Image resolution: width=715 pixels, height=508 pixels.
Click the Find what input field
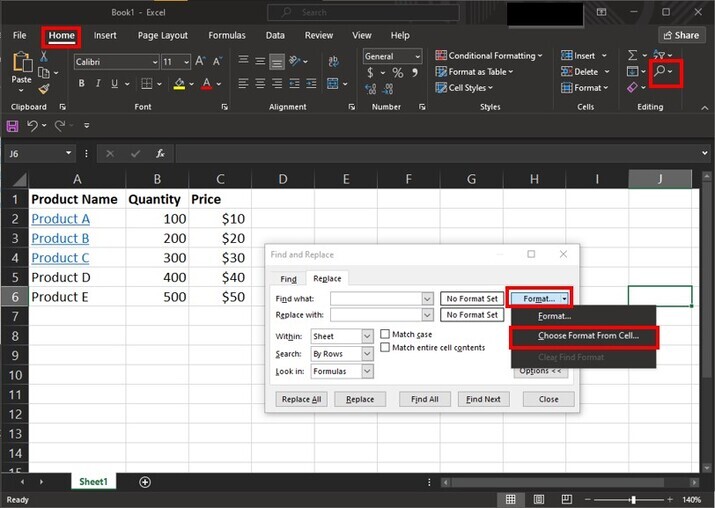(x=376, y=299)
